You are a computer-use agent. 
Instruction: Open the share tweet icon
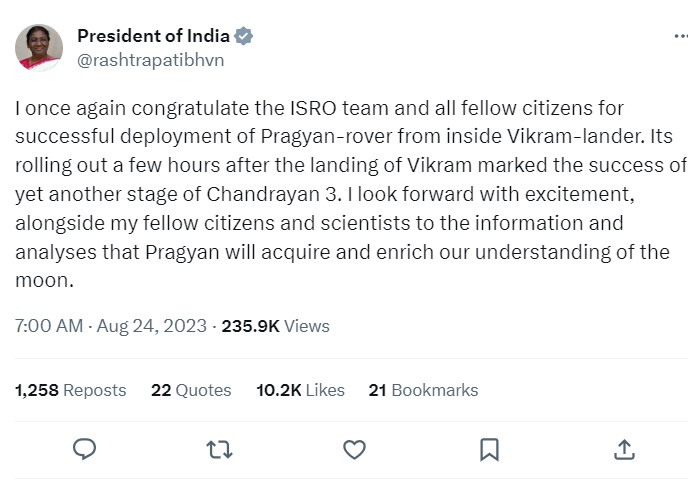click(x=623, y=450)
